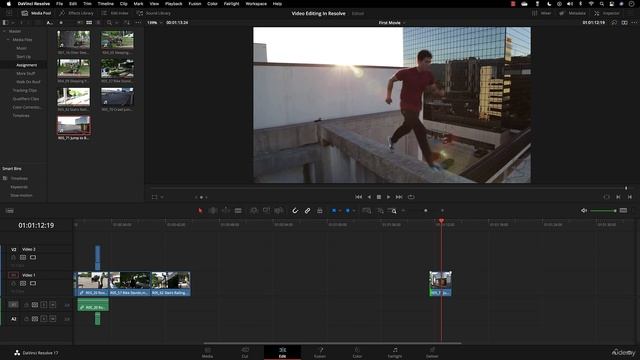Toggle the Position Lock padlock icon
This screenshot has width=640, height=360.
(320, 211)
